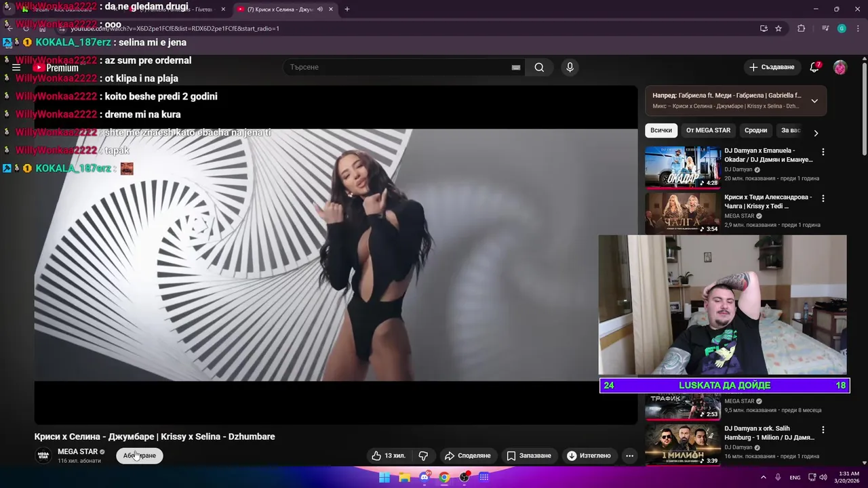Open the MEGA STAR channel name link
This screenshot has height=488, width=868.
pos(77,451)
